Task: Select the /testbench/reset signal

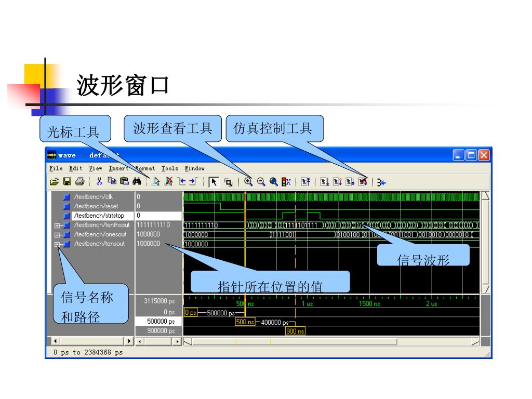Action: [x=96, y=206]
